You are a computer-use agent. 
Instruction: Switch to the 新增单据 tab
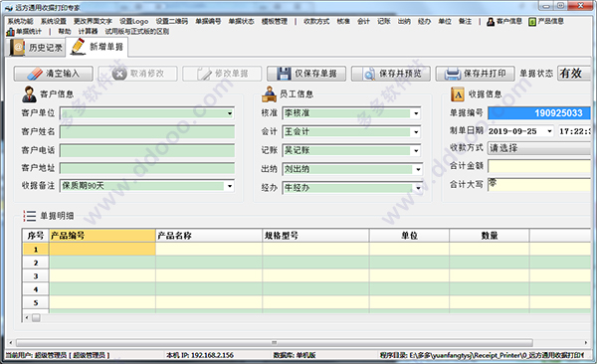point(97,47)
